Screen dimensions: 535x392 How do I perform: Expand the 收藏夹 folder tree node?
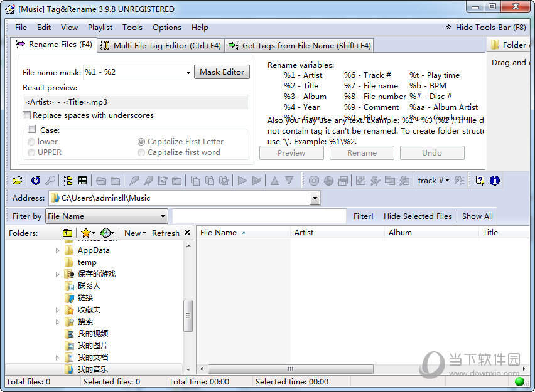(57, 310)
